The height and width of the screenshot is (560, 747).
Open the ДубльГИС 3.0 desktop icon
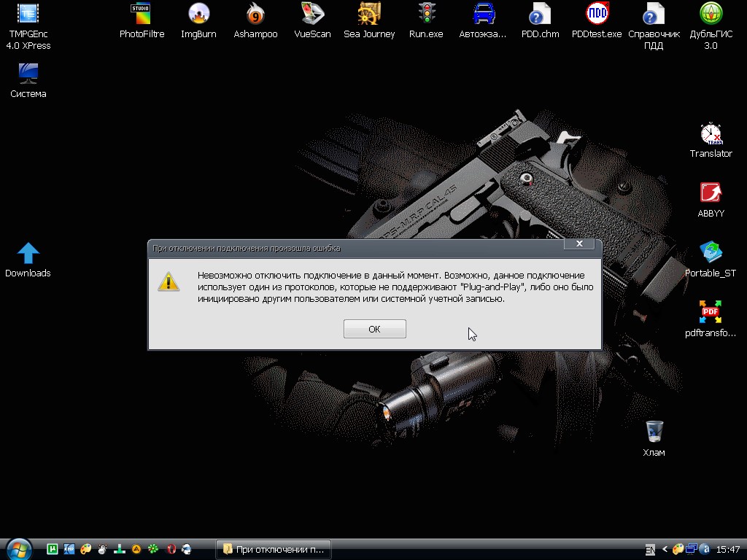click(x=711, y=26)
